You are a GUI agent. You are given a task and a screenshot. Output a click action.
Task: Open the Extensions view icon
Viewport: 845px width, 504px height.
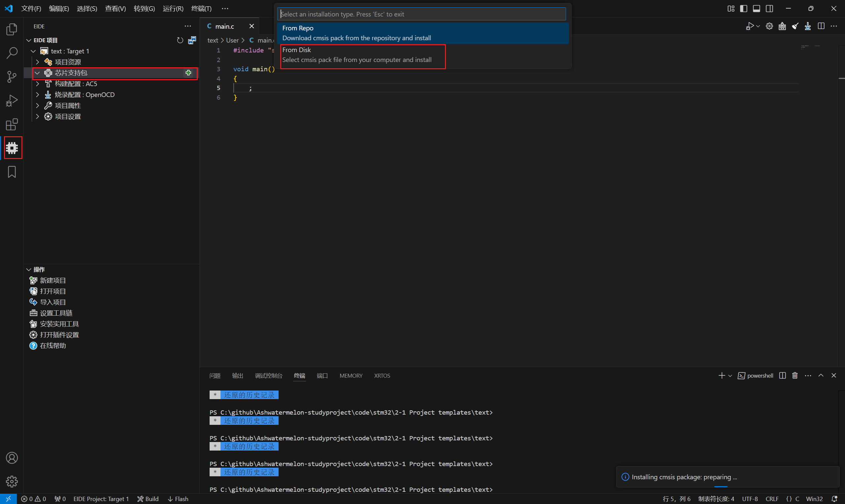tap(12, 124)
